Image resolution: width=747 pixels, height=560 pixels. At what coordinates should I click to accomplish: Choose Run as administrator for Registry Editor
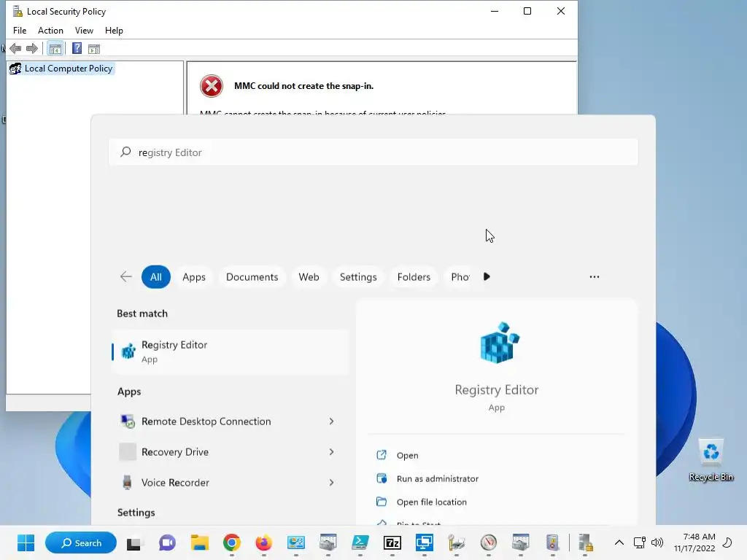(x=438, y=478)
